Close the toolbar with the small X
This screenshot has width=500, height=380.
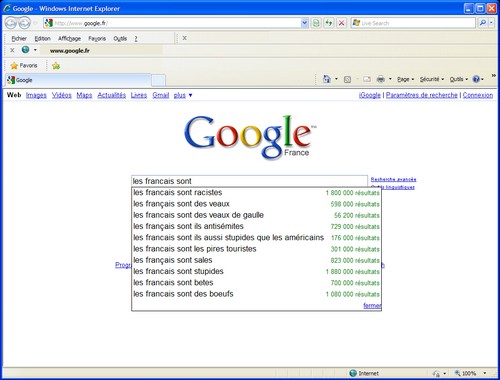tap(12, 50)
